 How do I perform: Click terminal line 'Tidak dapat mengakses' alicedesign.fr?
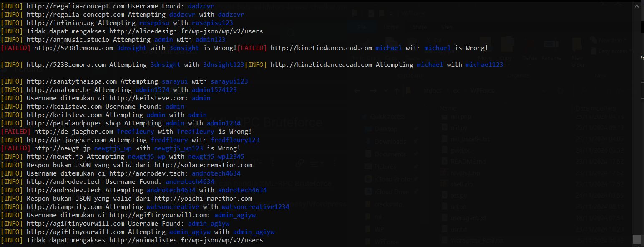pyautogui.click(x=132, y=31)
